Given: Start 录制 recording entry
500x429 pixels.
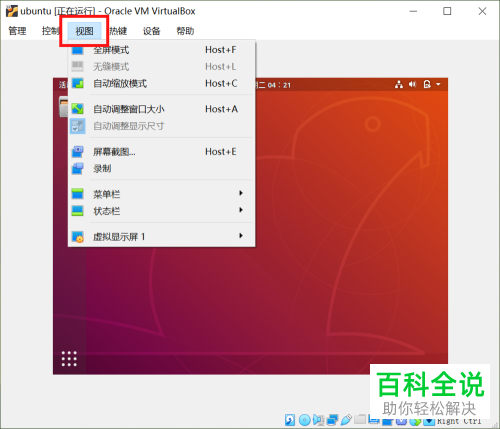Looking at the screenshot, I should 162,169.
